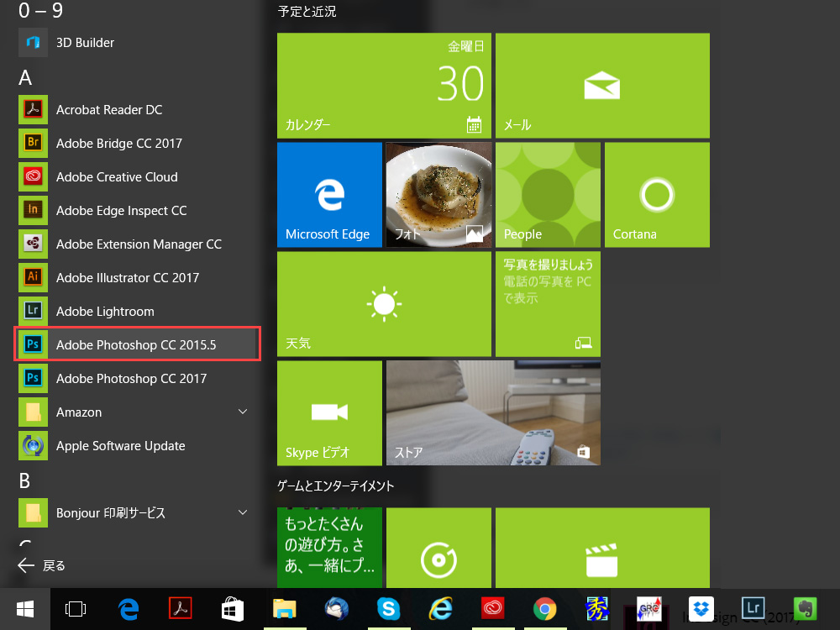Click Bonjour 印刷サービス folder icon
840x630 pixels.
(x=33, y=512)
